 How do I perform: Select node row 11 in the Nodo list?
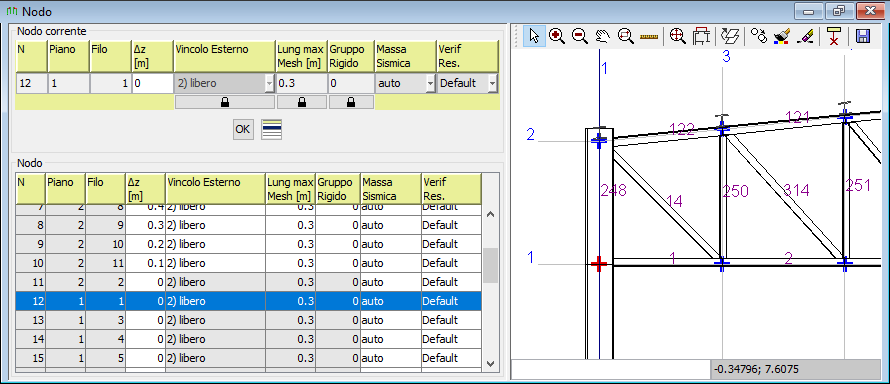249,282
